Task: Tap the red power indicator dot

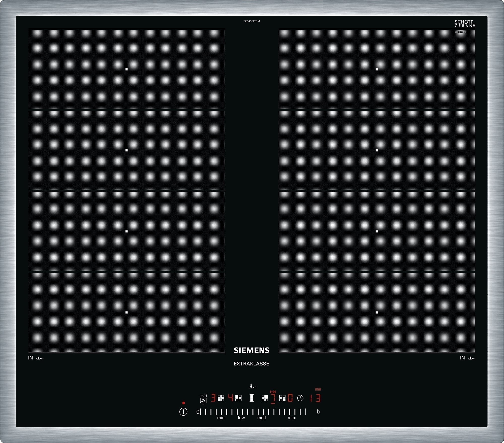Action: pos(183,403)
